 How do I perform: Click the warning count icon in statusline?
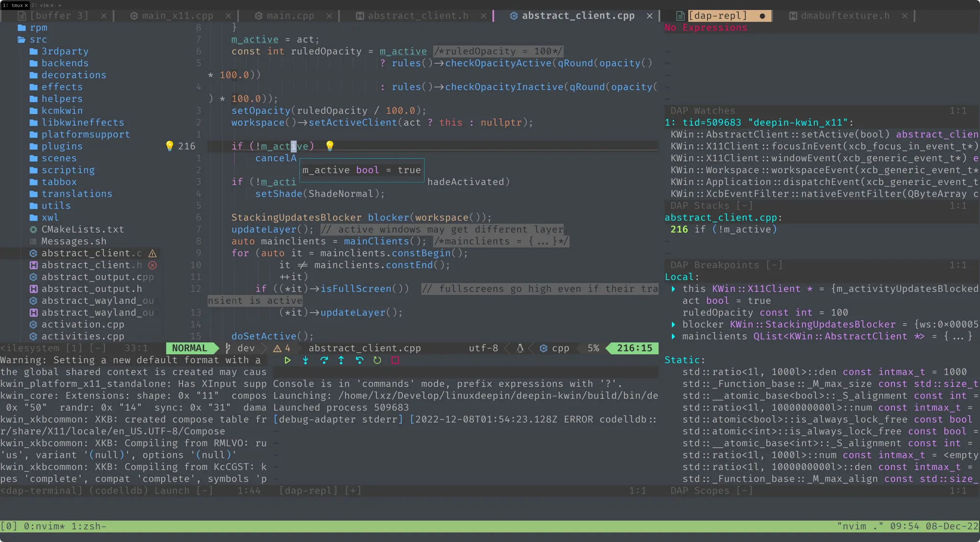coord(277,348)
